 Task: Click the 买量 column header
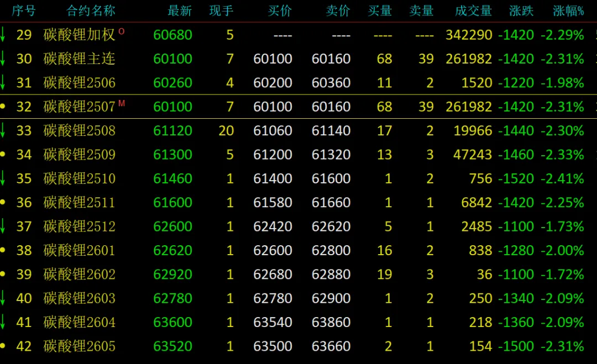pos(380,10)
